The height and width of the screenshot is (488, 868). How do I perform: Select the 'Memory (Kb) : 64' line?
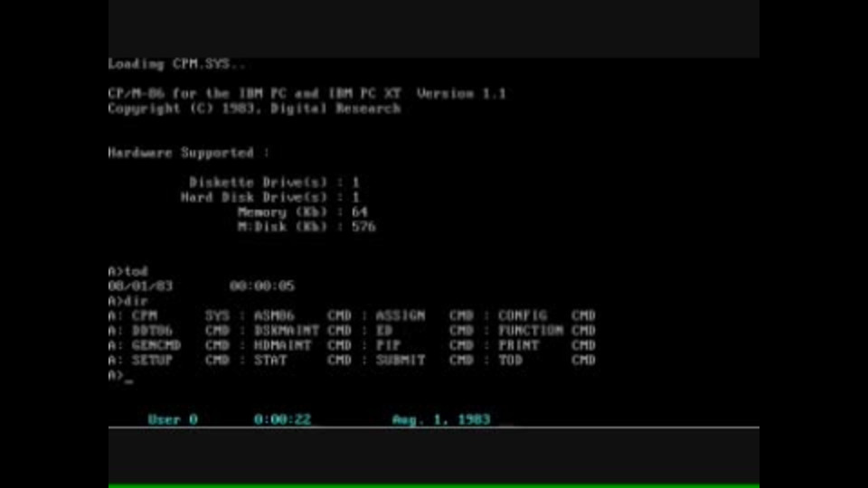pos(303,211)
